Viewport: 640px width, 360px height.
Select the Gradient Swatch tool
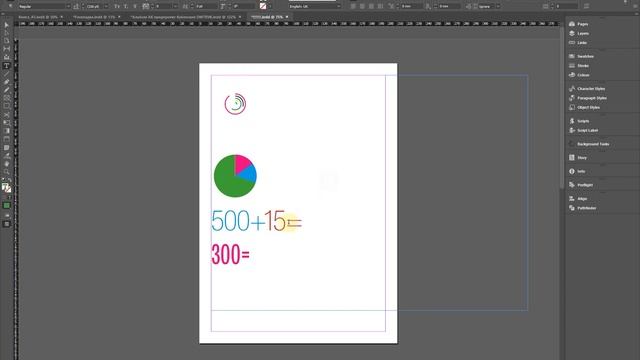click(x=6, y=131)
